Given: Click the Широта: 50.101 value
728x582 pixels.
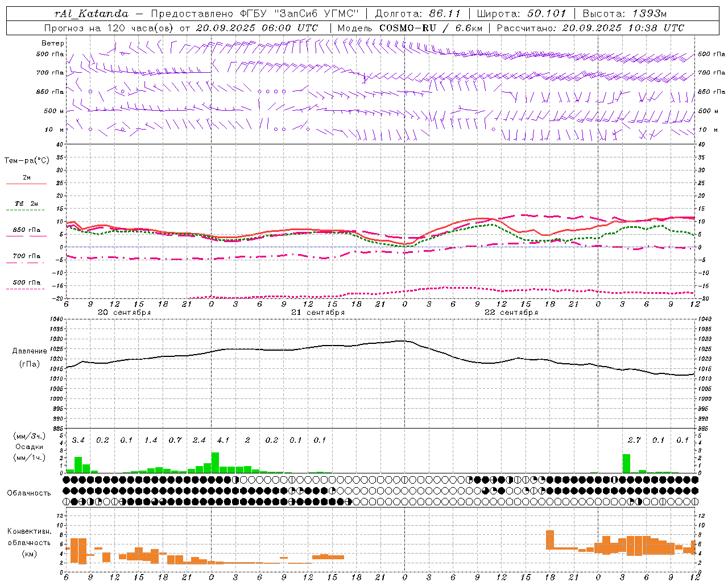Looking at the screenshot, I should click(x=522, y=14).
